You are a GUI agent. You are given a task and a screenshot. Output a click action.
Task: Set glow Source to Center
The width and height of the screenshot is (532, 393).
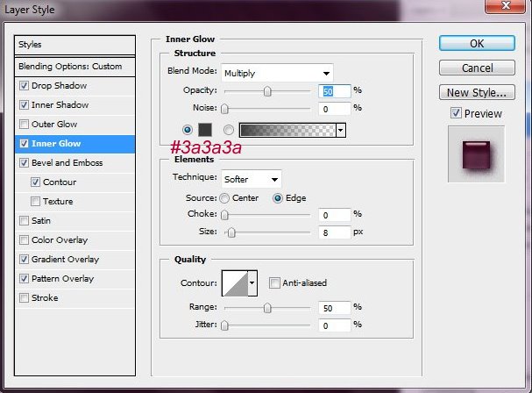(x=225, y=198)
